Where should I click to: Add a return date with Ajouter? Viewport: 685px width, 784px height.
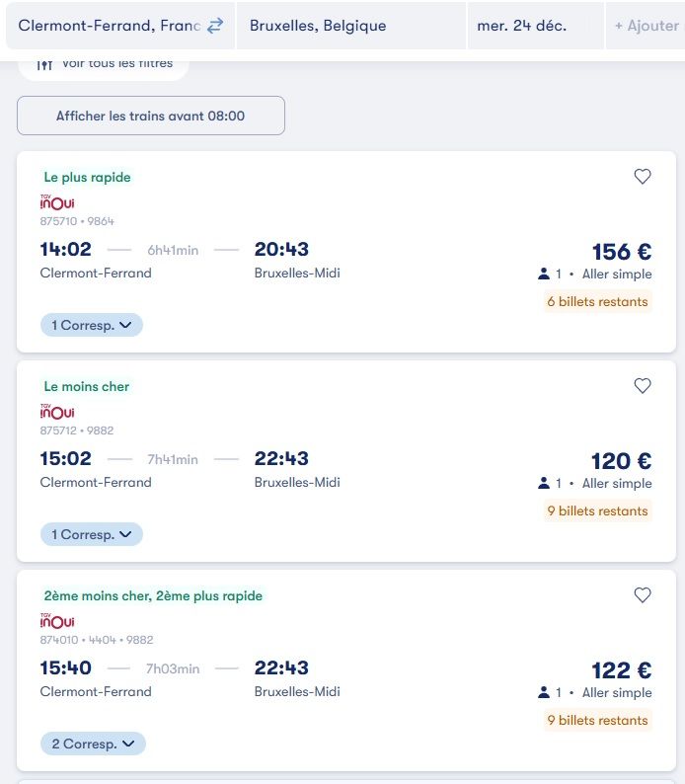click(x=646, y=26)
